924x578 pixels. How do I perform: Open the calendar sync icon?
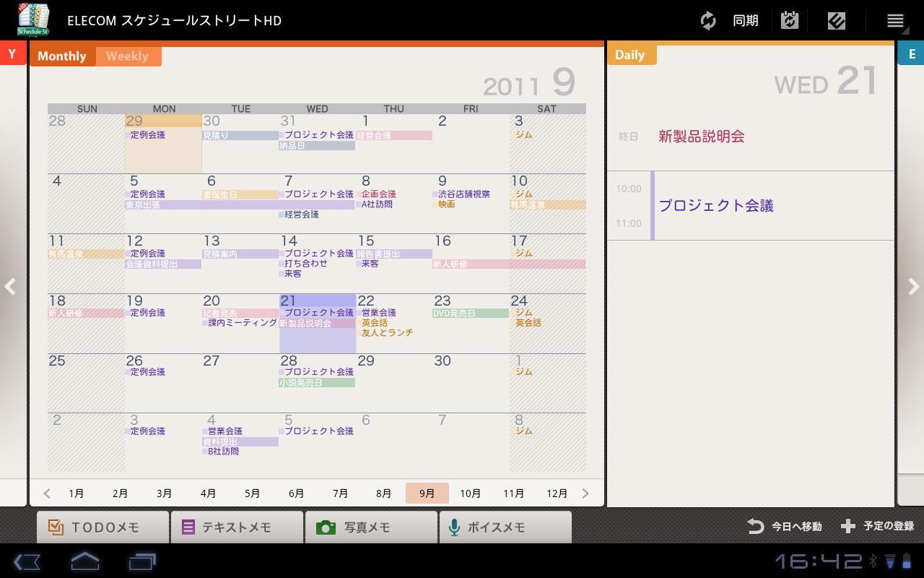[789, 20]
